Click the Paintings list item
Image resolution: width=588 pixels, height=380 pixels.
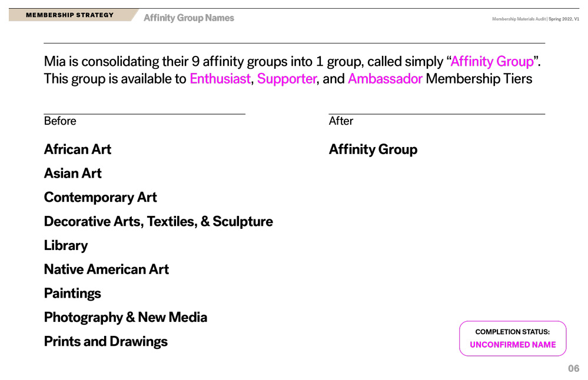click(72, 294)
